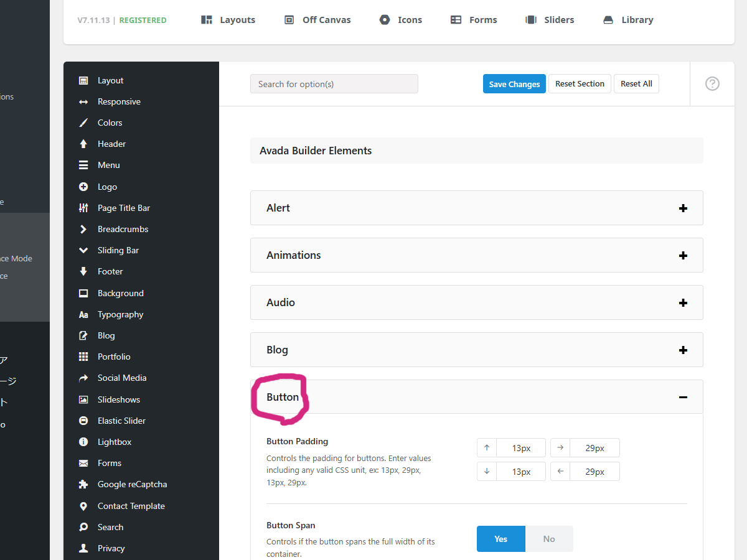Screen dimensions: 747x560
Task: Click the Contact Template pin icon
Action: 83,506
